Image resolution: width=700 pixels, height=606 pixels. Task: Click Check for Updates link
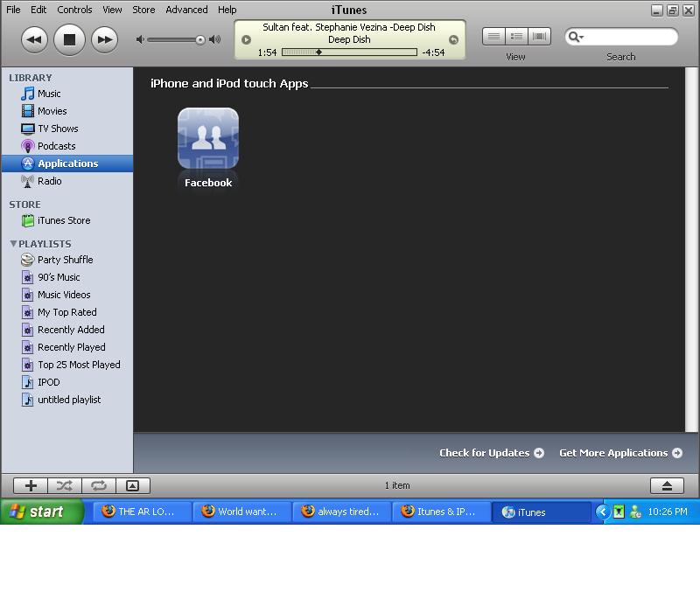coord(491,453)
